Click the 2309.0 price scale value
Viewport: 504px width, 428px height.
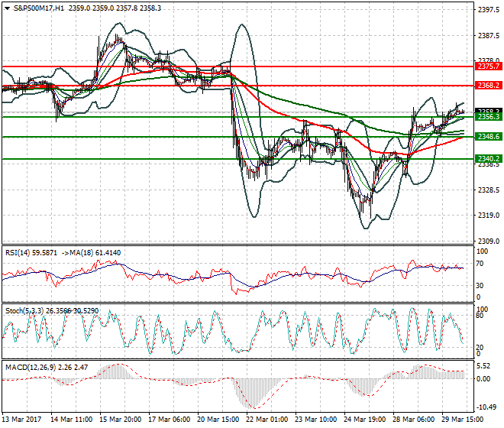(x=489, y=241)
